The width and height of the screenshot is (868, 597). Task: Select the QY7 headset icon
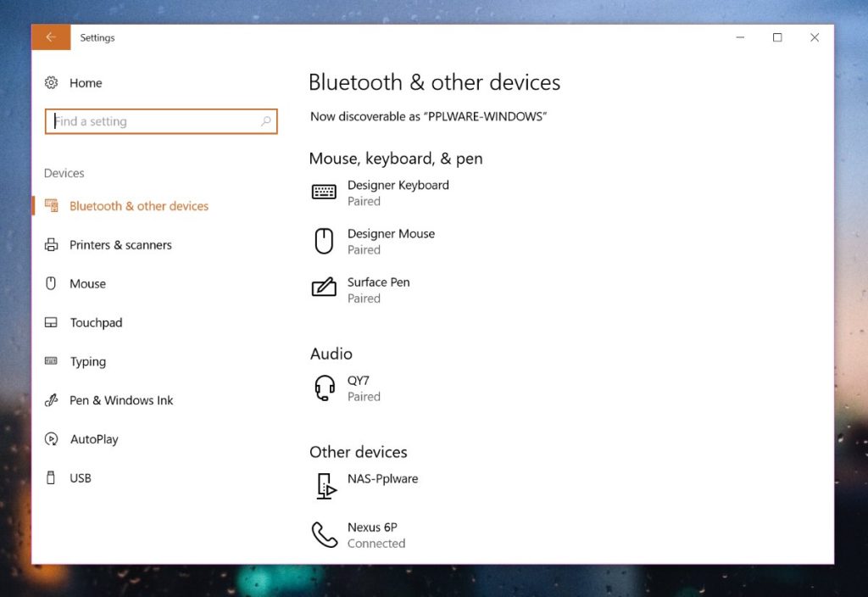pyautogui.click(x=324, y=388)
